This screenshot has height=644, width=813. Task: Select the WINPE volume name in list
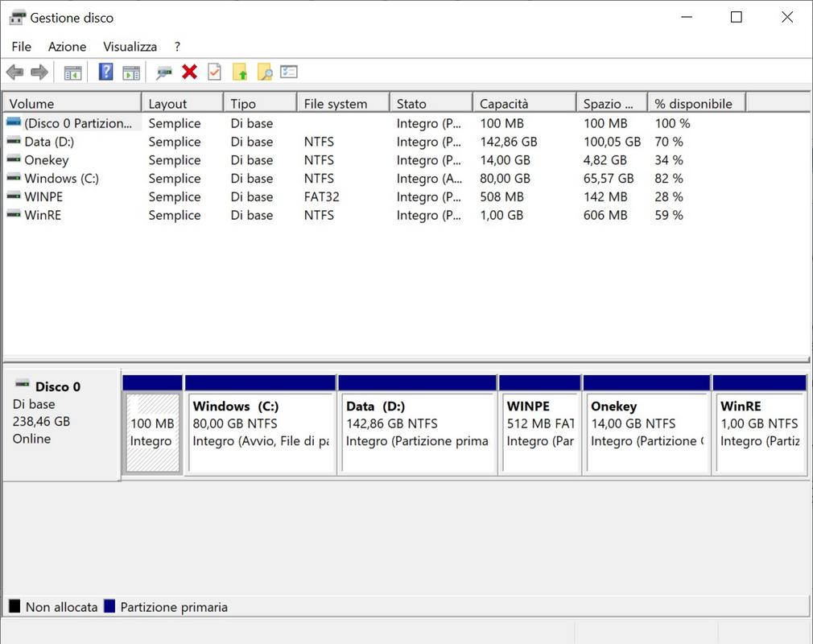pyautogui.click(x=43, y=196)
